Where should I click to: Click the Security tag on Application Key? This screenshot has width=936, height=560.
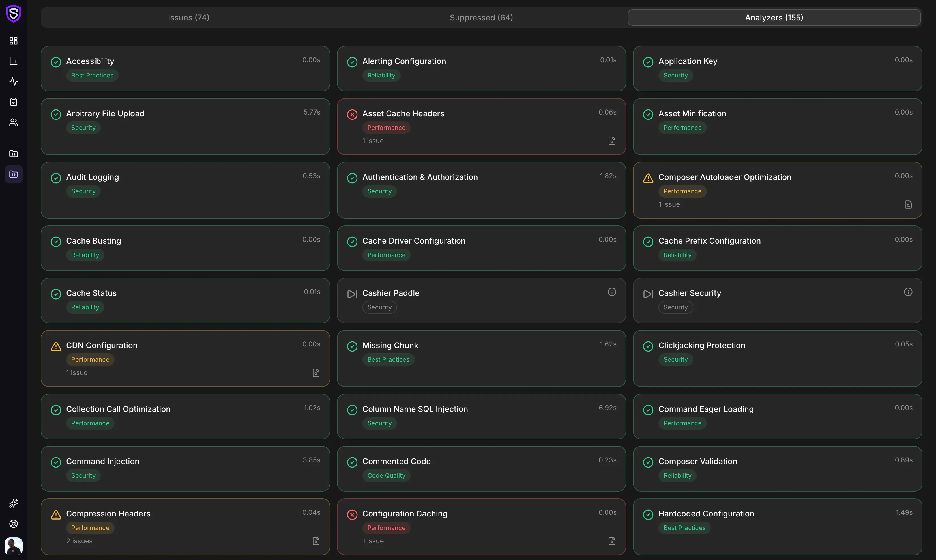(675, 76)
